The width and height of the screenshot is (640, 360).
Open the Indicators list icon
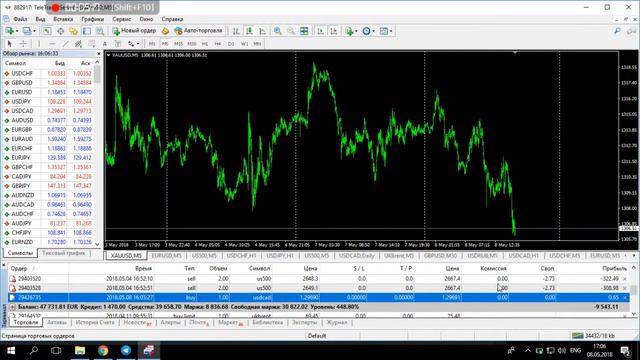click(349, 31)
